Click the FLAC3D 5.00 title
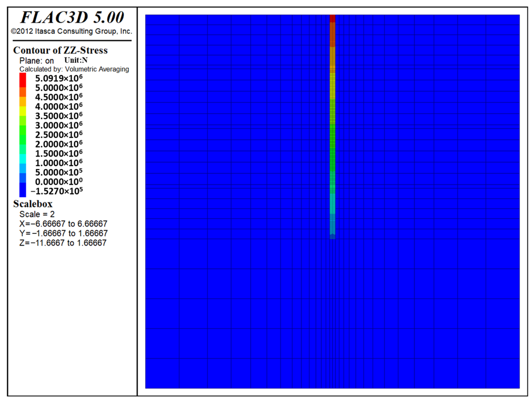532x404 pixels. click(72, 18)
